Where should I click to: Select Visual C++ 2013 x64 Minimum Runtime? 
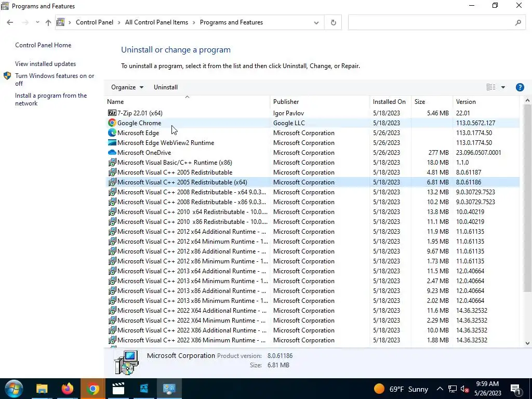[x=312, y=281]
